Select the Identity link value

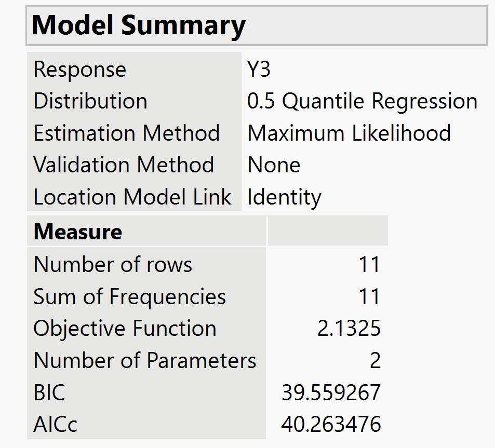coord(284,198)
